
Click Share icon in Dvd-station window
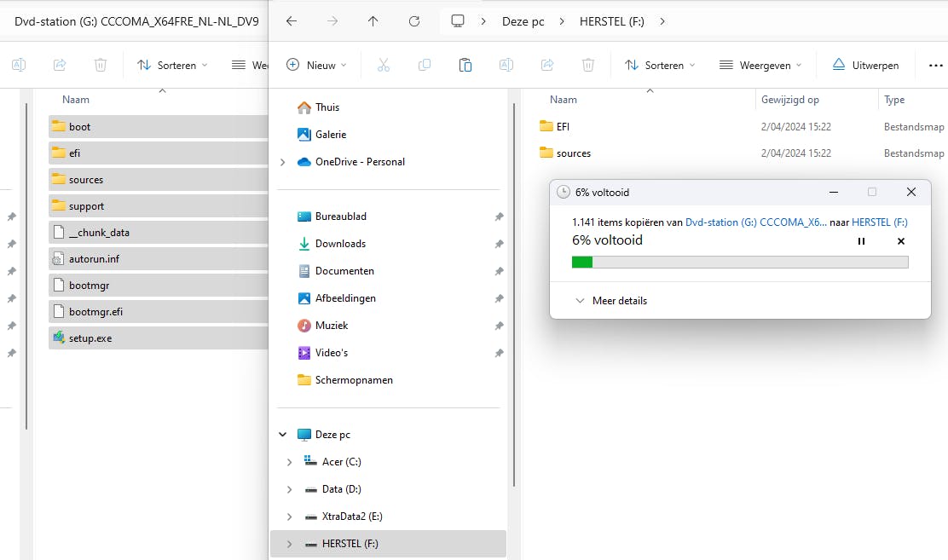click(x=60, y=65)
